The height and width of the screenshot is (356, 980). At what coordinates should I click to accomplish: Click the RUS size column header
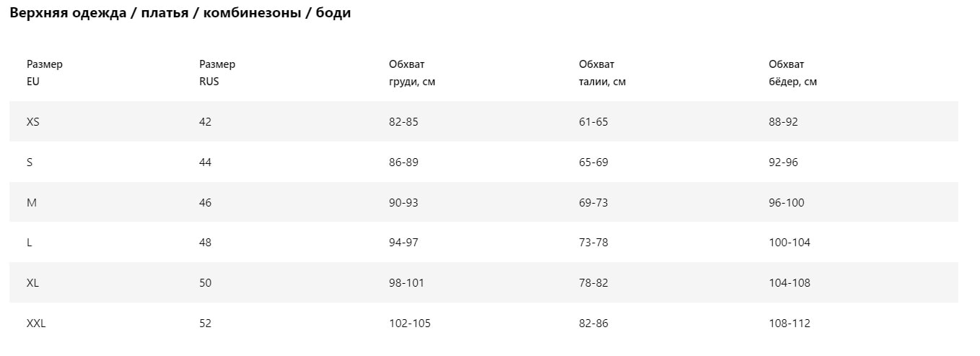pos(217,73)
